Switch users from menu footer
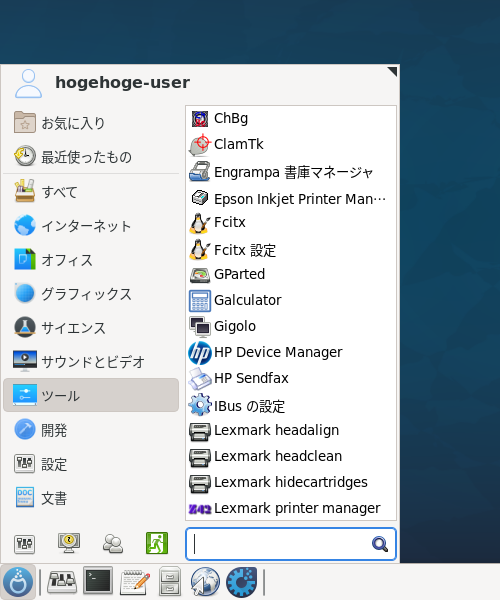Viewport: 500px width, 600px height. pos(113,544)
